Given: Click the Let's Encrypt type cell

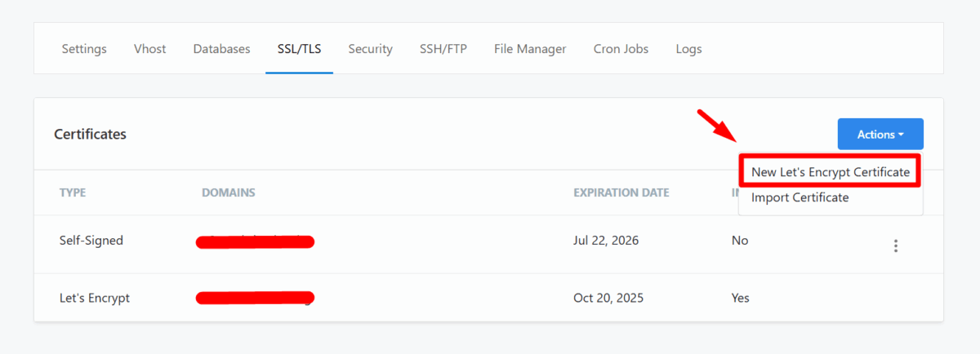Looking at the screenshot, I should tap(95, 298).
